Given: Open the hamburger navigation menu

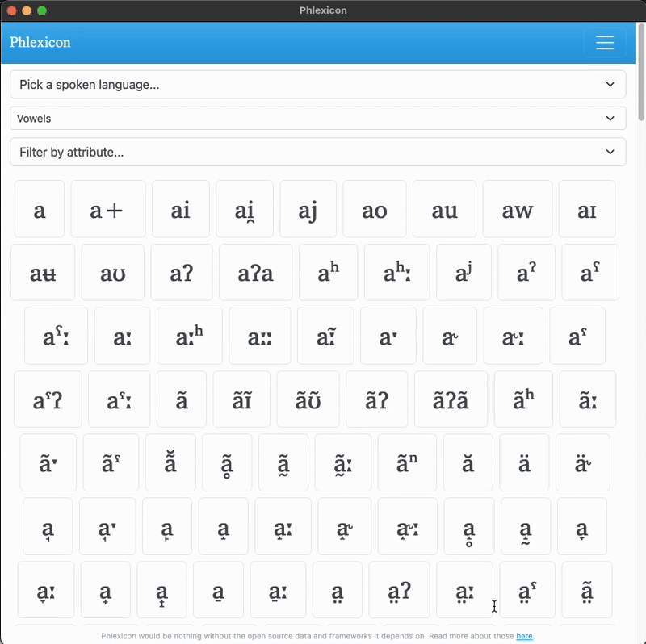Looking at the screenshot, I should click(605, 43).
